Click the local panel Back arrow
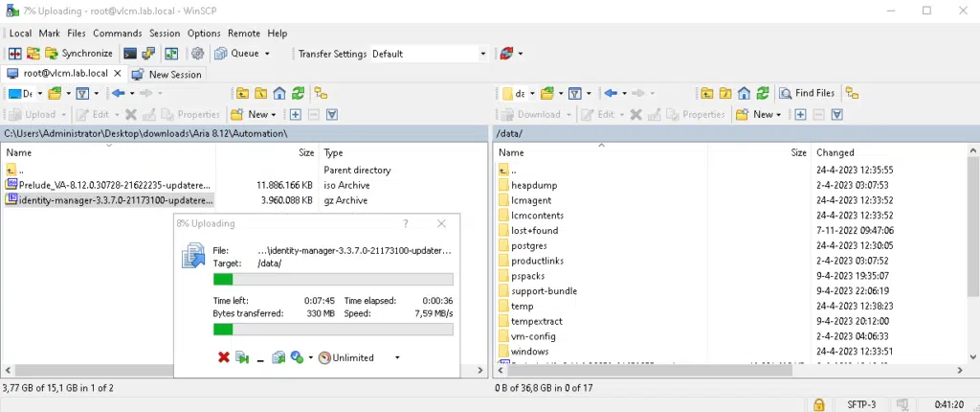This screenshot has width=980, height=412. point(118,93)
